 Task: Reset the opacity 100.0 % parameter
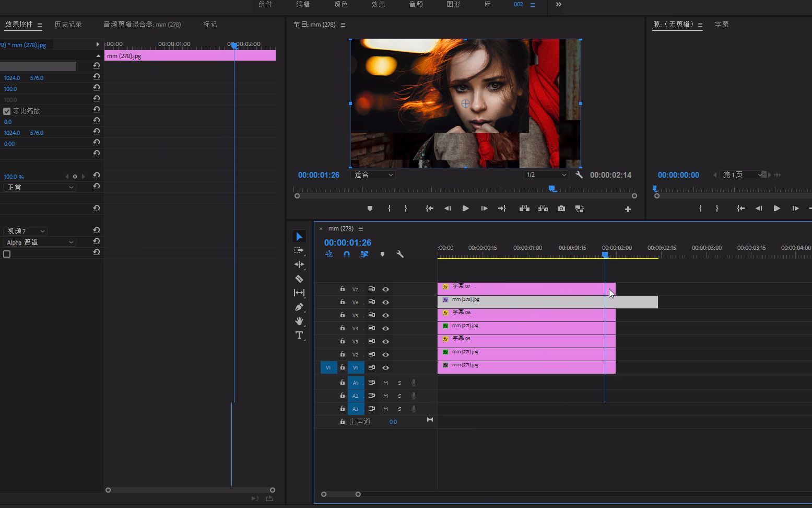pyautogui.click(x=97, y=176)
